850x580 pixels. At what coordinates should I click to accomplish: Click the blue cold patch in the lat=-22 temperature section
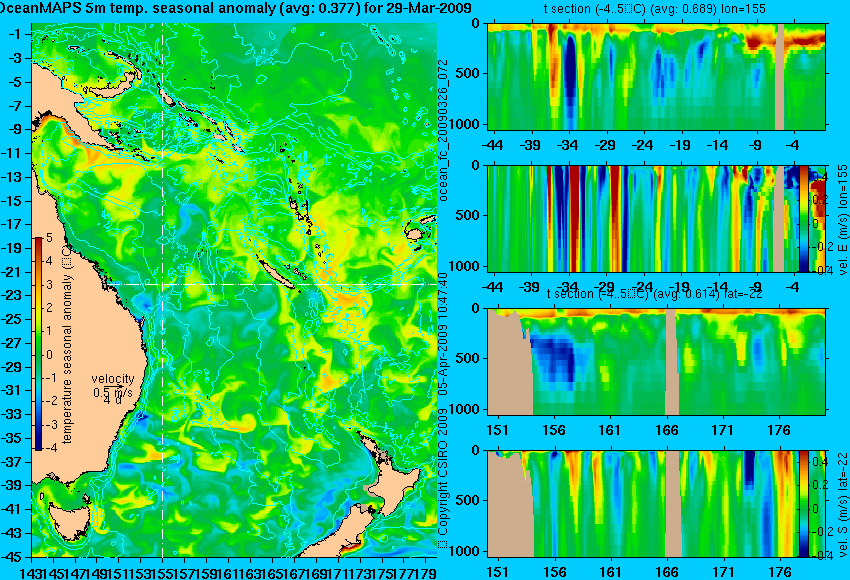click(x=553, y=358)
